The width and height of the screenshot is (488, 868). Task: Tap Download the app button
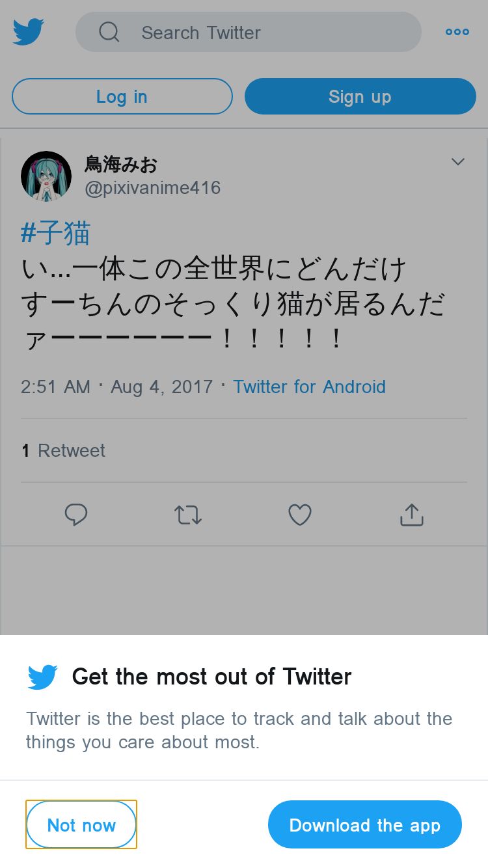(365, 824)
